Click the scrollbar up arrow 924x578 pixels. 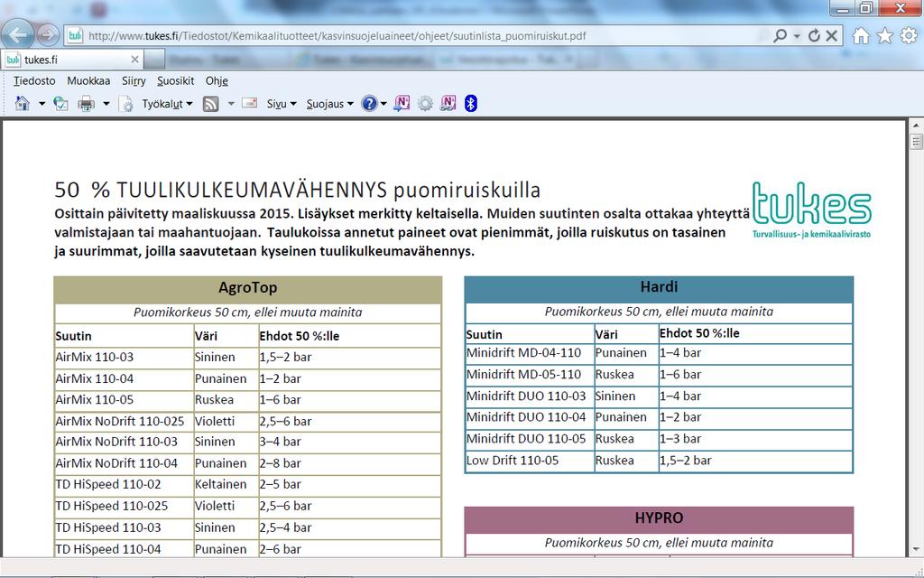[916, 126]
